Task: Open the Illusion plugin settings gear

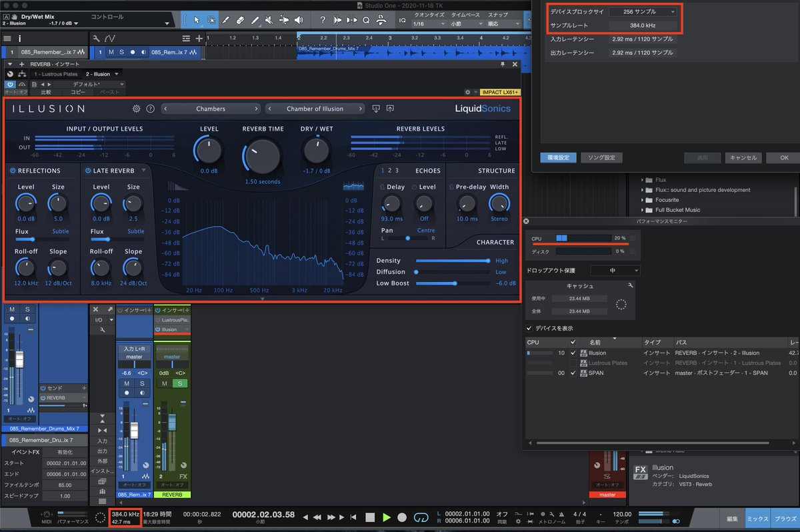Action: pos(137,109)
